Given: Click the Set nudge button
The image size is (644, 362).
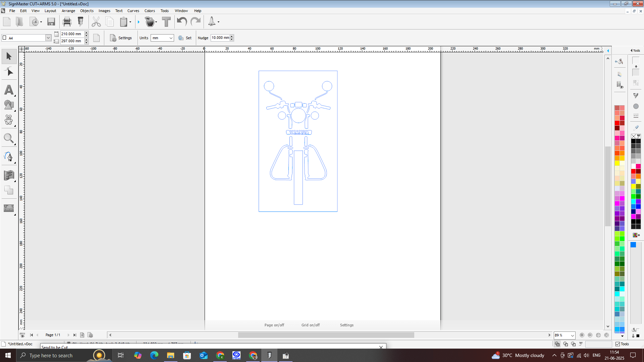Looking at the screenshot, I should [185, 38].
